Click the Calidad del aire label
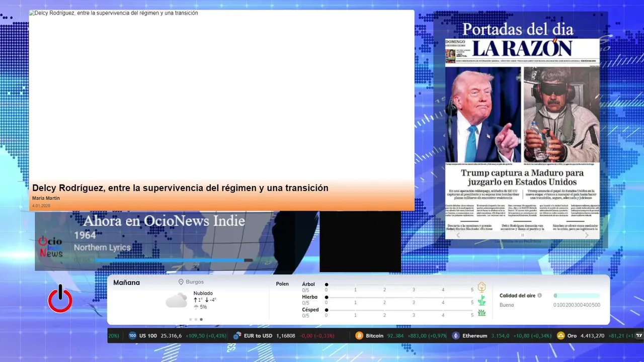644x362 pixels. 517,296
